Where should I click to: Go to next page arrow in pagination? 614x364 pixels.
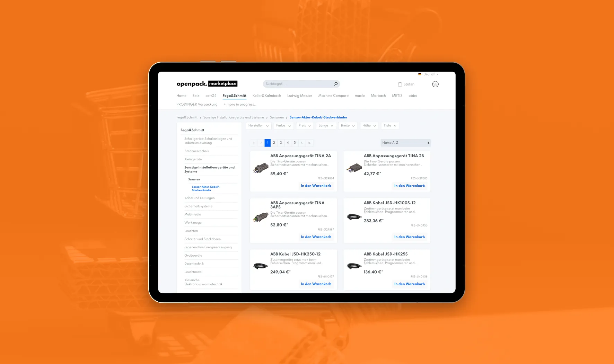[x=302, y=143]
